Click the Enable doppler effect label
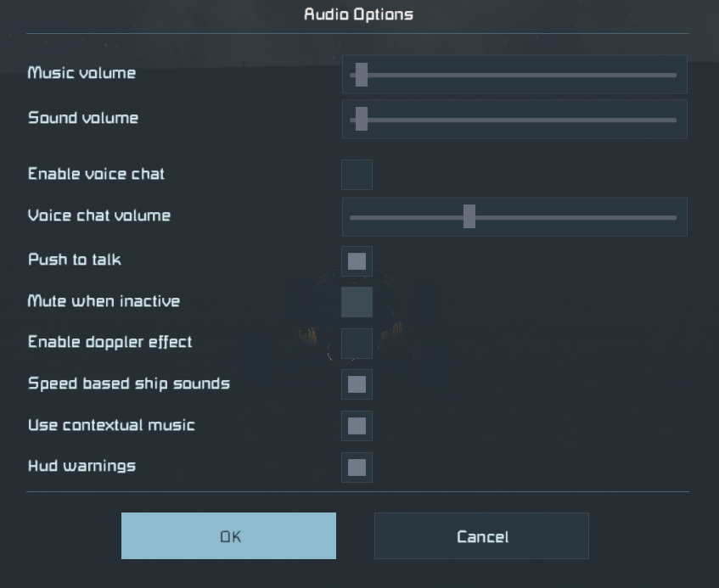The image size is (719, 588). (110, 342)
